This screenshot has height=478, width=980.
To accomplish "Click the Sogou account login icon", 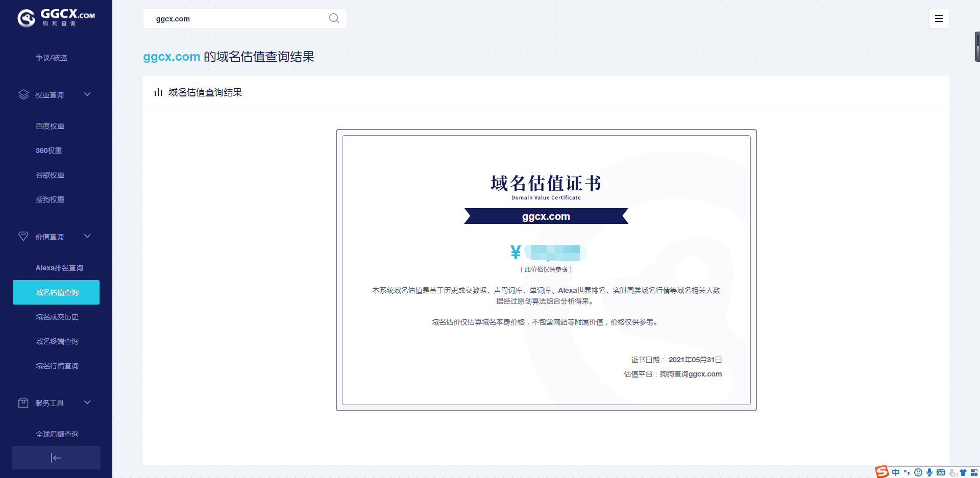I will tap(952, 472).
